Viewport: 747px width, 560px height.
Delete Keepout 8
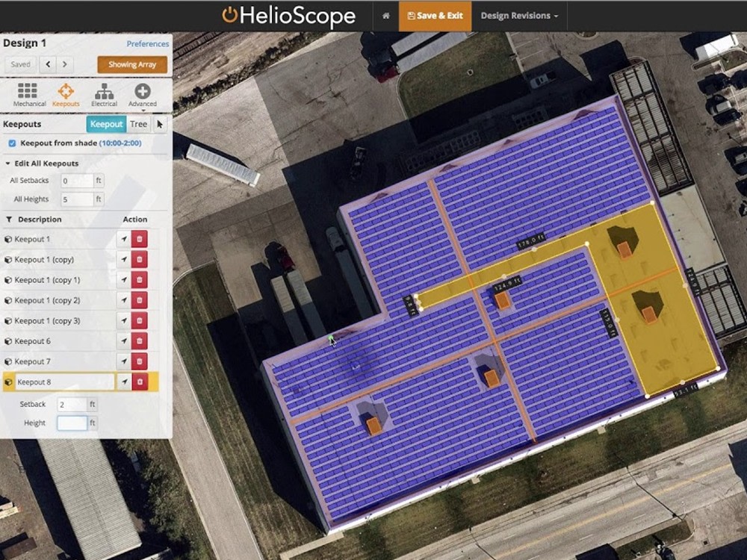point(140,382)
